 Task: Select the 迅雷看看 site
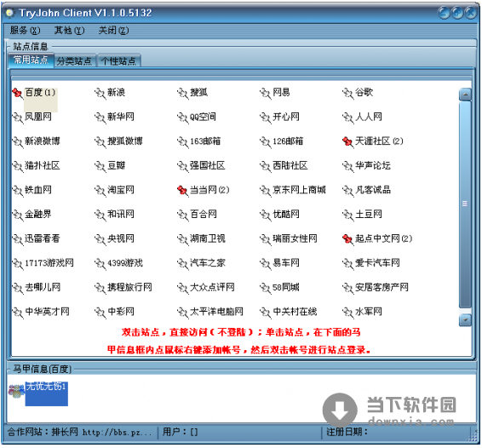pos(43,238)
